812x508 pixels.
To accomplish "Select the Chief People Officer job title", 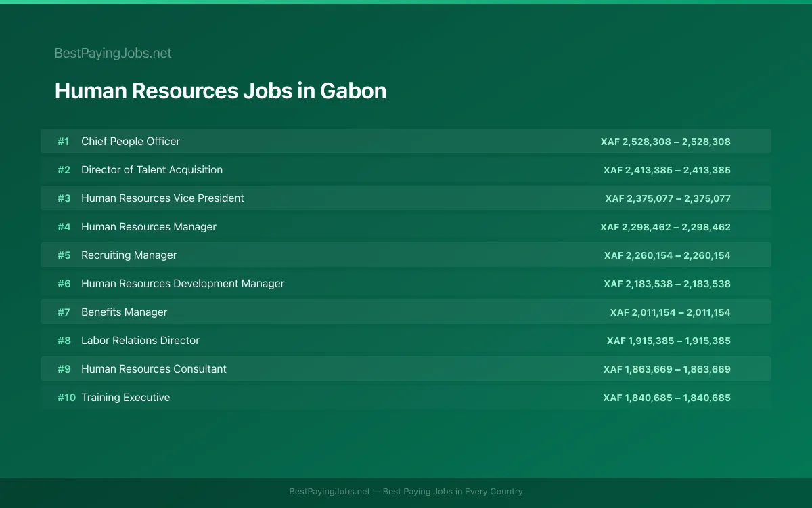I will click(x=131, y=141).
